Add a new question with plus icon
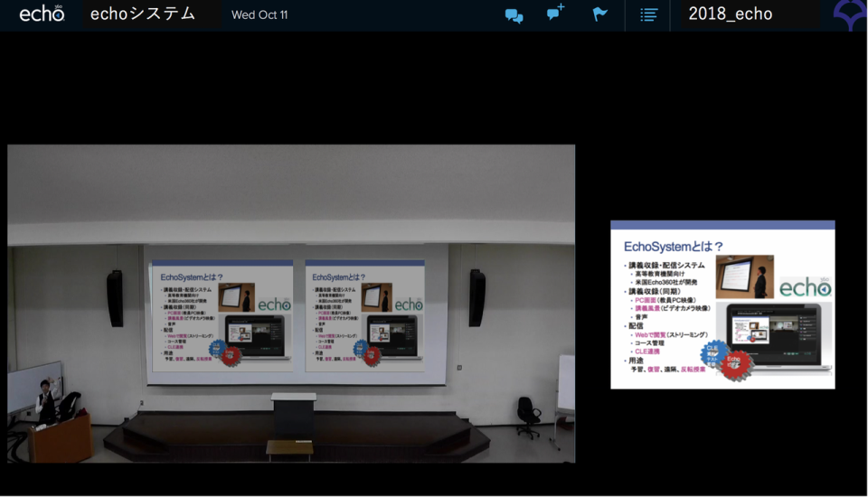This screenshot has width=868, height=497. (x=555, y=12)
